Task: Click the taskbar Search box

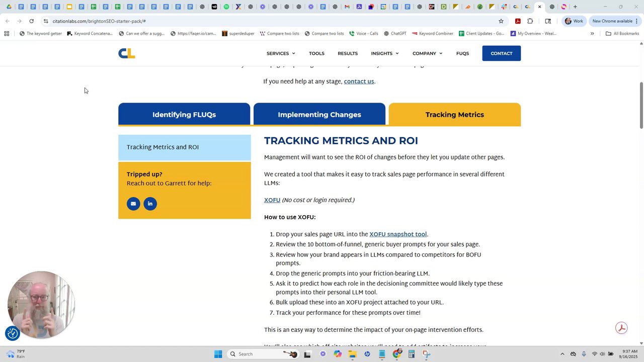Action: pyautogui.click(x=263, y=354)
